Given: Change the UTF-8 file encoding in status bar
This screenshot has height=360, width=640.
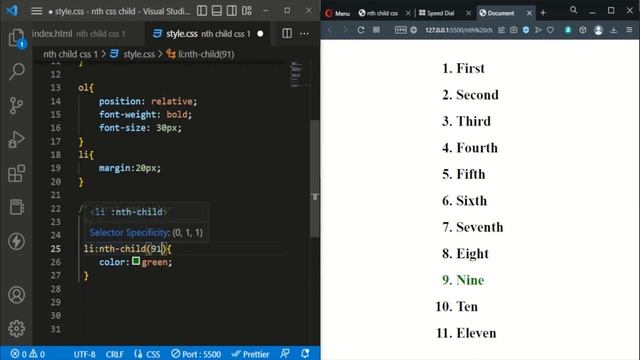Looking at the screenshot, I should click(84, 353).
